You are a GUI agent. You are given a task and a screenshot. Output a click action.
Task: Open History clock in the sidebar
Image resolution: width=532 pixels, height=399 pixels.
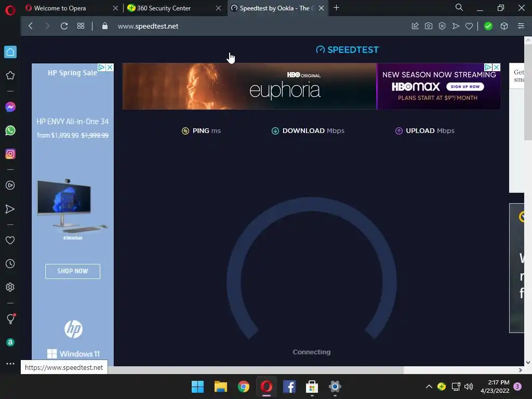(x=10, y=263)
